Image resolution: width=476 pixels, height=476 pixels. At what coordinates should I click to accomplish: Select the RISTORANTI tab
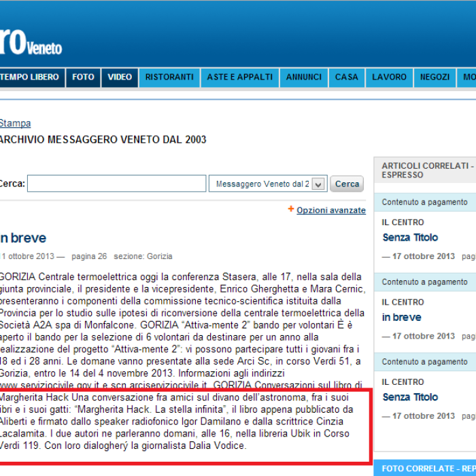[x=169, y=77]
